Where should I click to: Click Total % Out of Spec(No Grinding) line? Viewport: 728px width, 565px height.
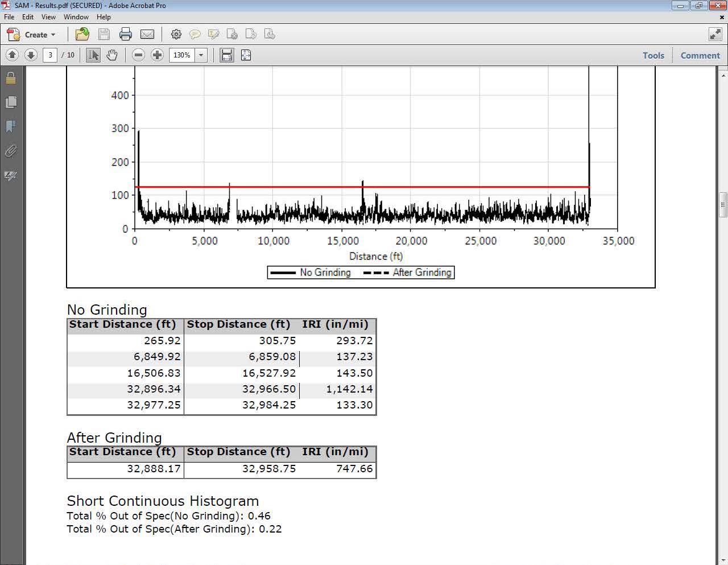(x=168, y=516)
